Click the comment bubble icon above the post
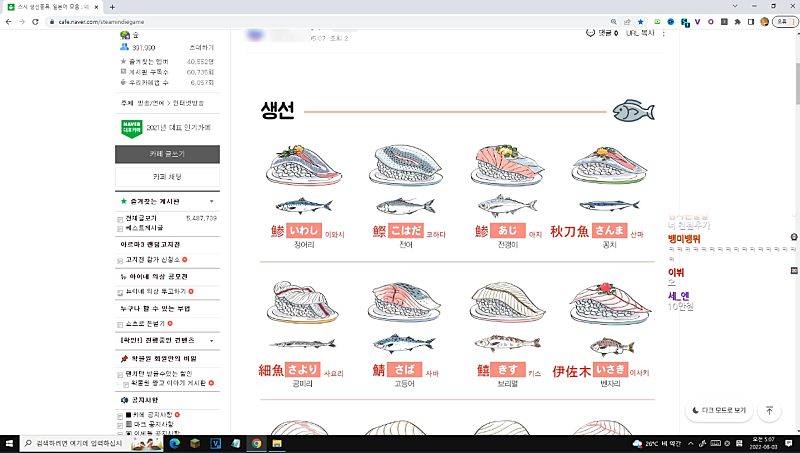This screenshot has height=453, width=800. point(588,33)
